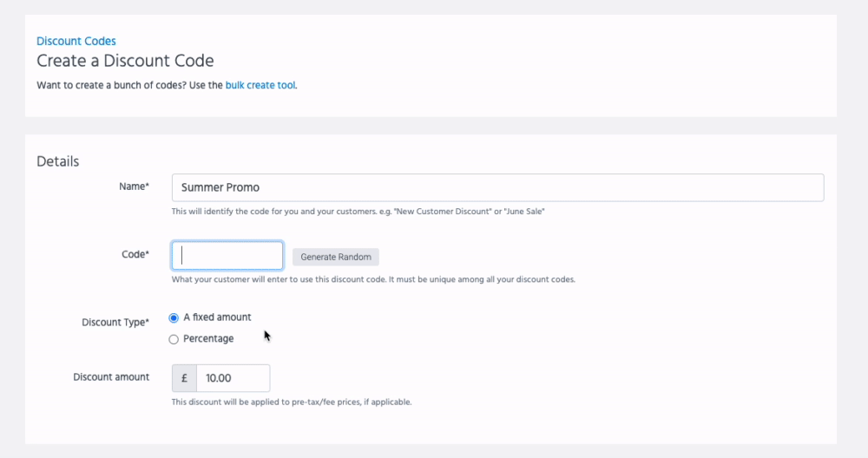Click the Name field containing Summer Promo

coord(497,187)
